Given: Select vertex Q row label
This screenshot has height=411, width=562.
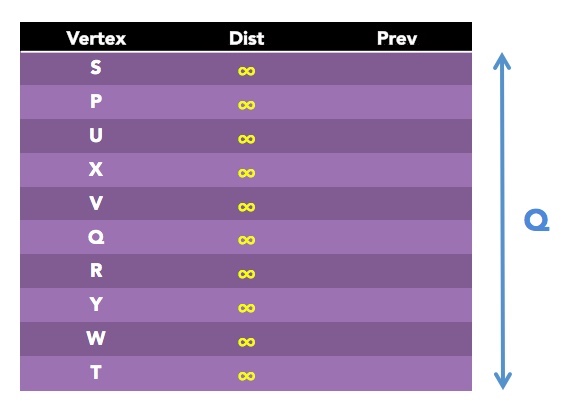Looking at the screenshot, I should [x=96, y=237].
